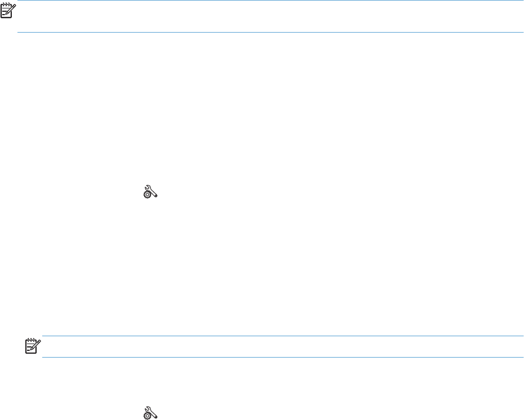Click the blue line above the lower note

(283, 336)
